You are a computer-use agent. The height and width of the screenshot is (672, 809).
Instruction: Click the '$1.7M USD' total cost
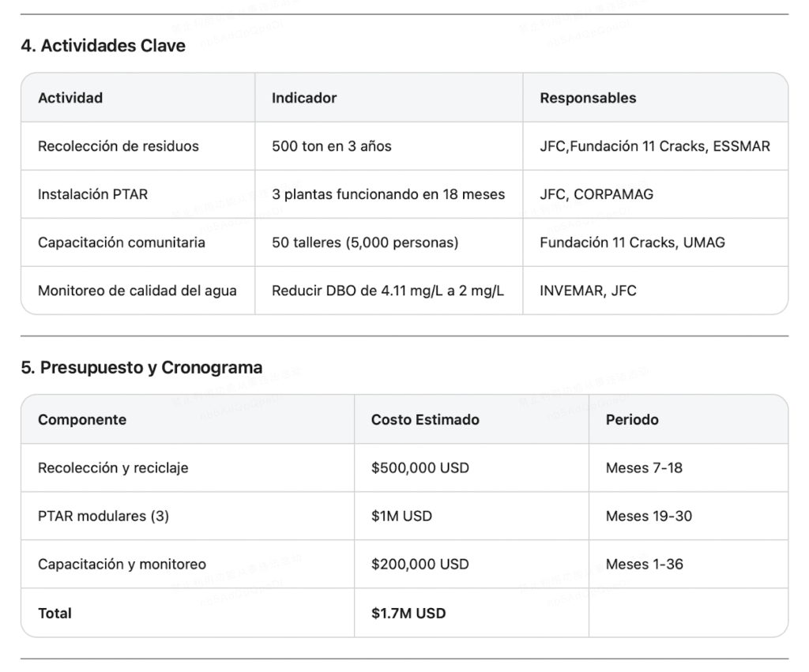(x=408, y=613)
